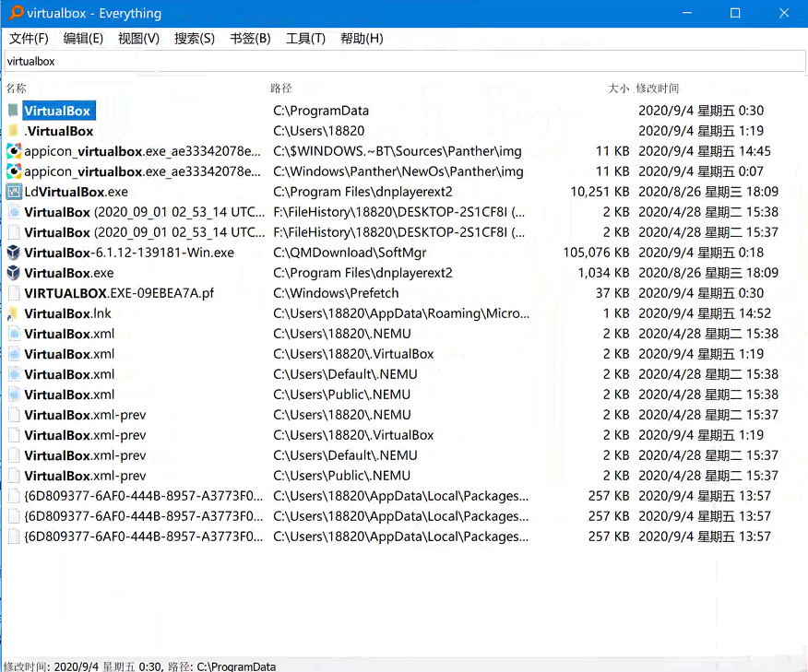Open the 文件(F) menu

(29, 39)
